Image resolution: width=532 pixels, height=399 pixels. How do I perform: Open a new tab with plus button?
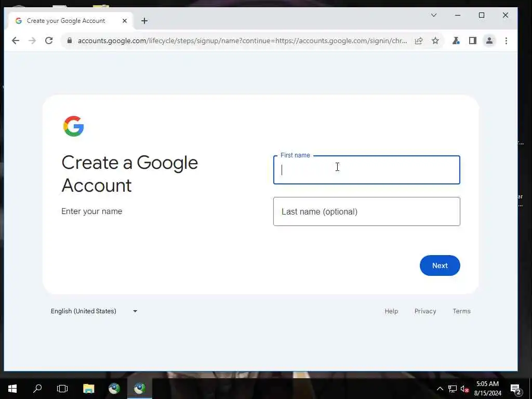tap(144, 21)
